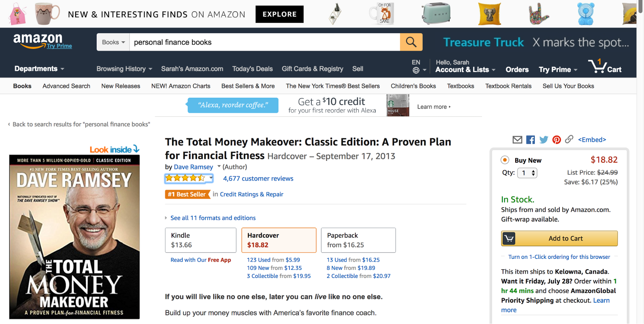Open the Qty quantity selector
This screenshot has width=644, height=324.
[x=527, y=173]
